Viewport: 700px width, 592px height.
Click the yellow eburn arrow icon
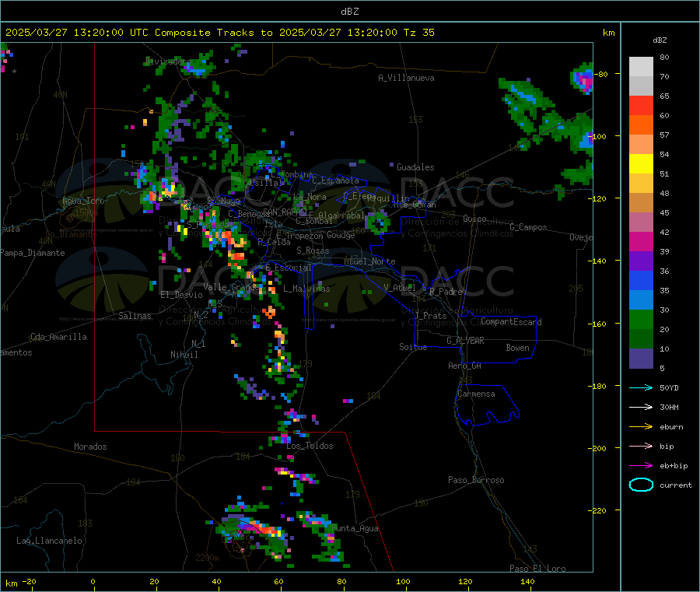641,427
